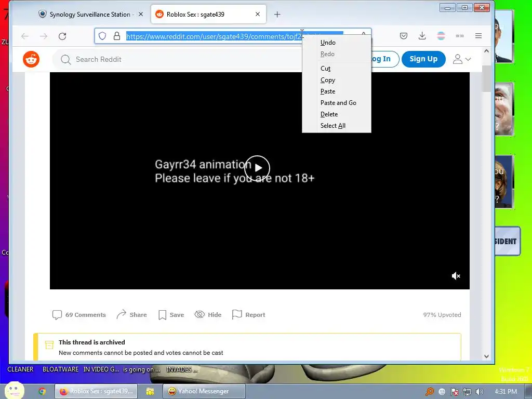Open the Firefox hamburger application menu
Viewport: 532px width, 399px height.
478,36
